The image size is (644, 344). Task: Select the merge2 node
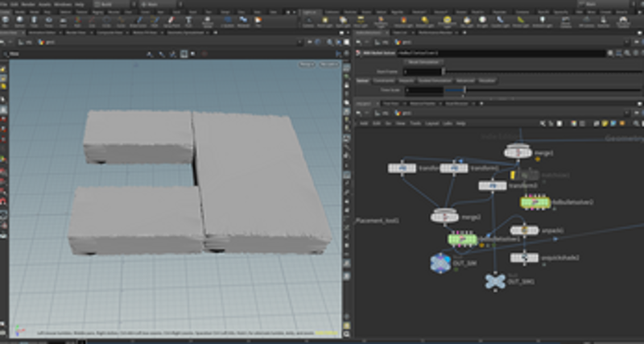click(x=444, y=215)
